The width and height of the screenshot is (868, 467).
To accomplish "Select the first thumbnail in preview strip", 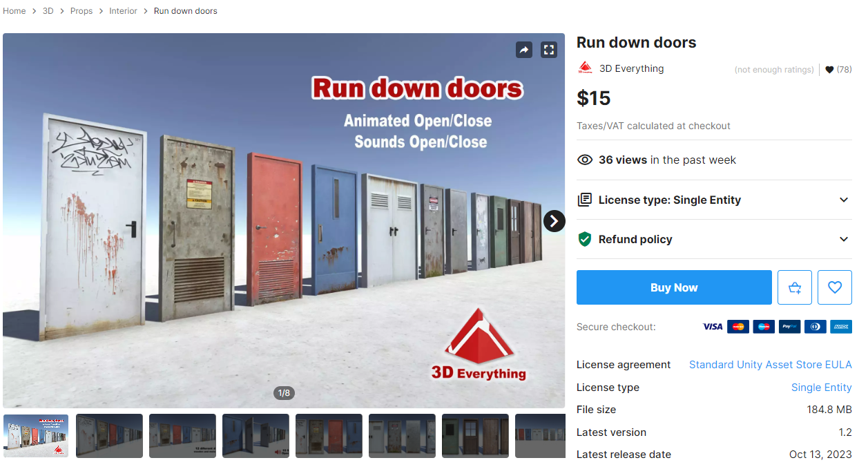I will click(36, 436).
